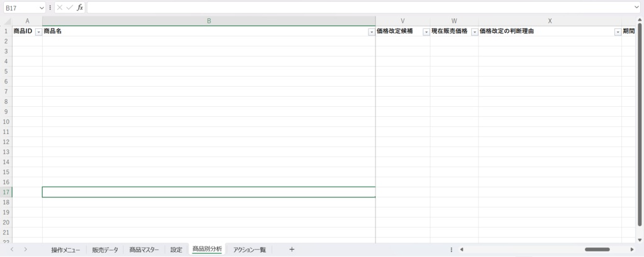Screen dimensions: 644x257
Task: Select row 10 header
Action: (6, 121)
